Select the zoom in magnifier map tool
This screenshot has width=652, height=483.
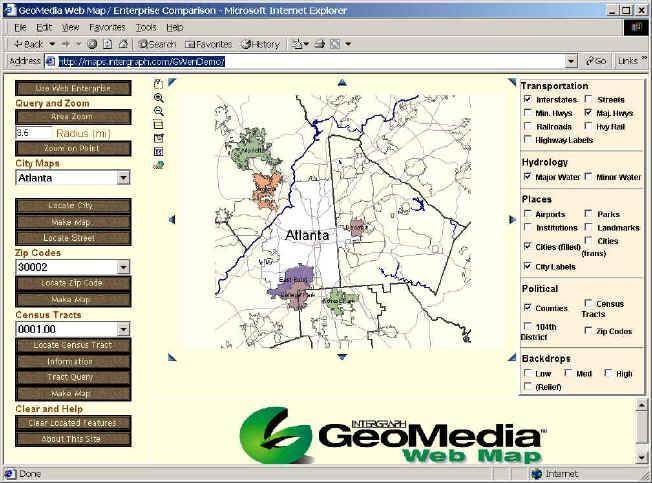(x=158, y=98)
